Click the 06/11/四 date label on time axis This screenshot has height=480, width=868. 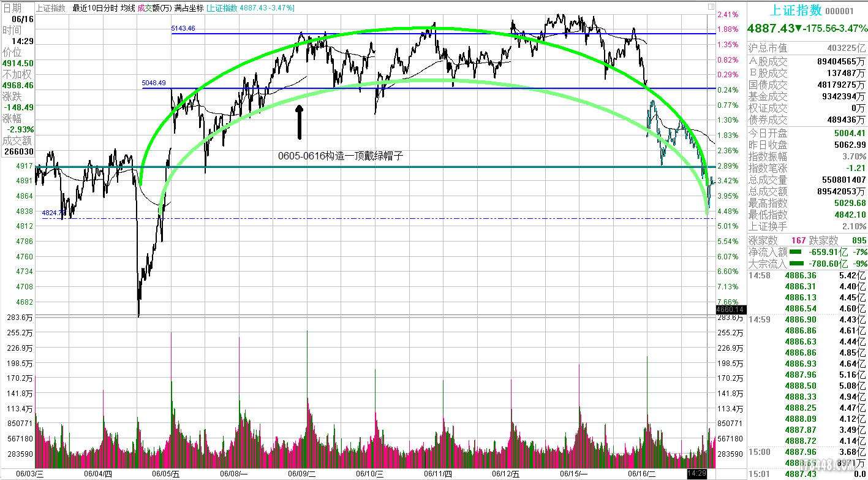pyautogui.click(x=438, y=474)
